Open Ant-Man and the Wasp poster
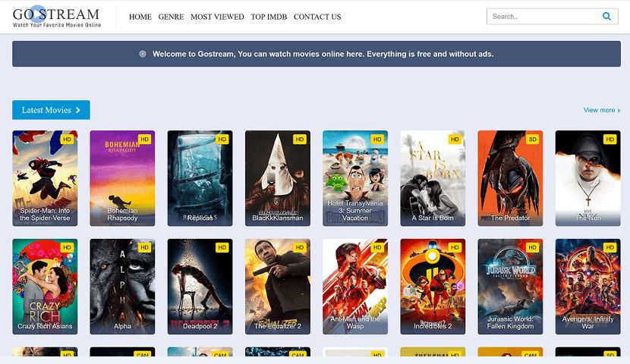The image size is (630, 364). 355,287
